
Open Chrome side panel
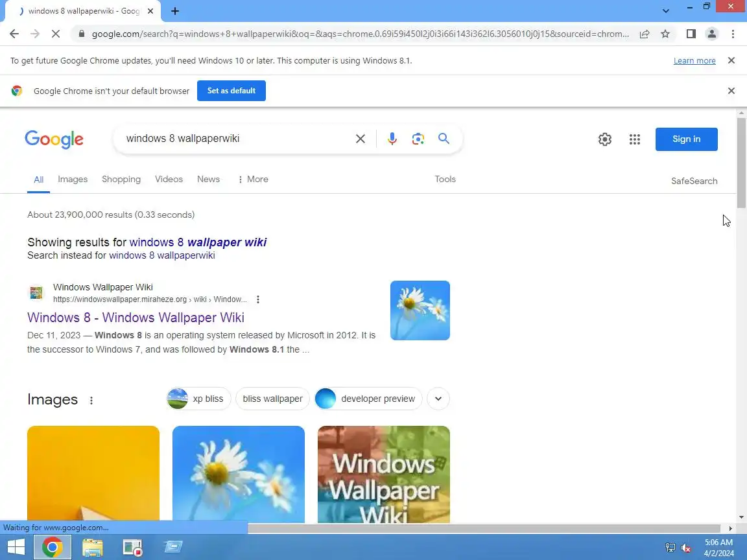[x=691, y=34]
